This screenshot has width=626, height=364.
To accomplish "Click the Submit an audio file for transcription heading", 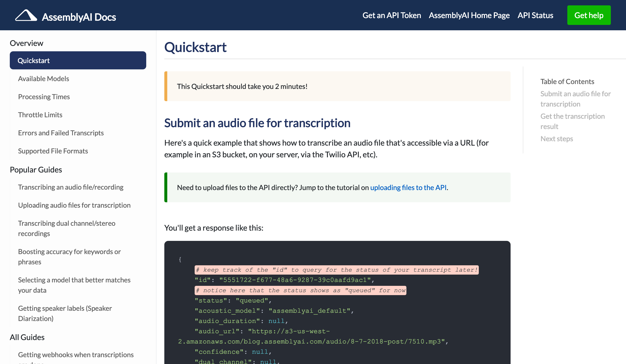I will [x=257, y=123].
